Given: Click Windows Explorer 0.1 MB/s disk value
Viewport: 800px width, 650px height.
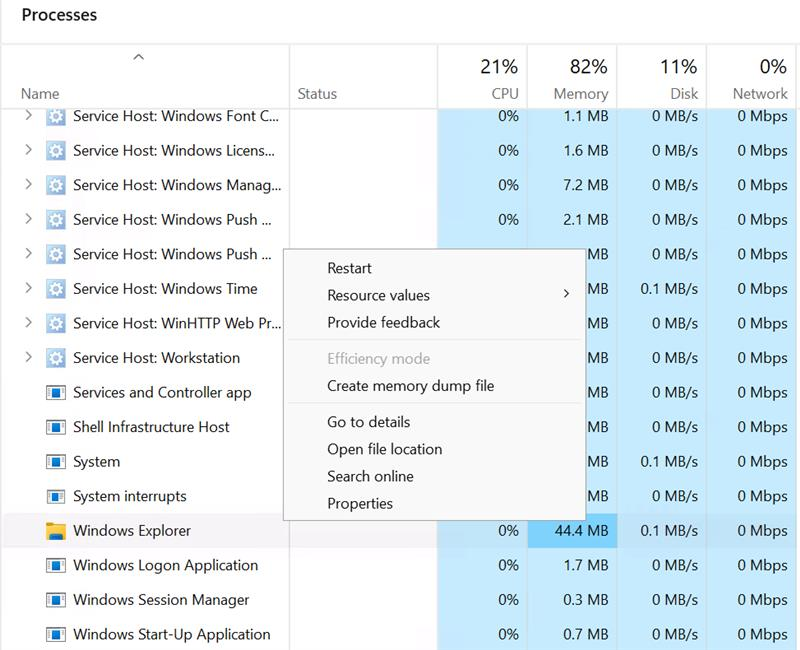Looking at the screenshot, I should pos(669,531).
